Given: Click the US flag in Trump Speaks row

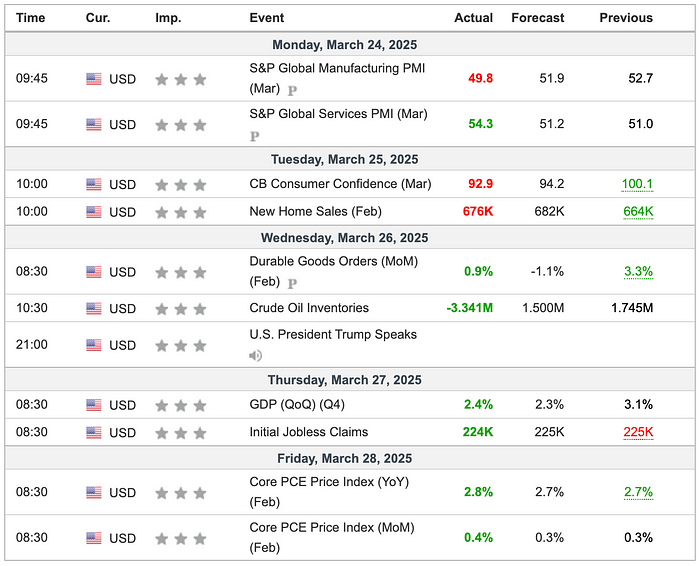Looking at the screenshot, I should coord(94,345).
